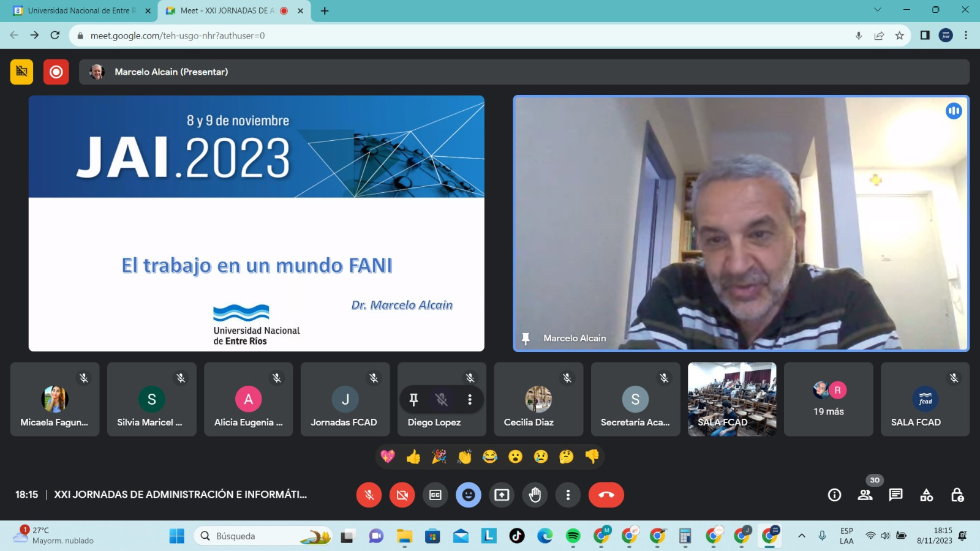
Task: Open more options on Diego Lopez's tile
Action: 470,399
